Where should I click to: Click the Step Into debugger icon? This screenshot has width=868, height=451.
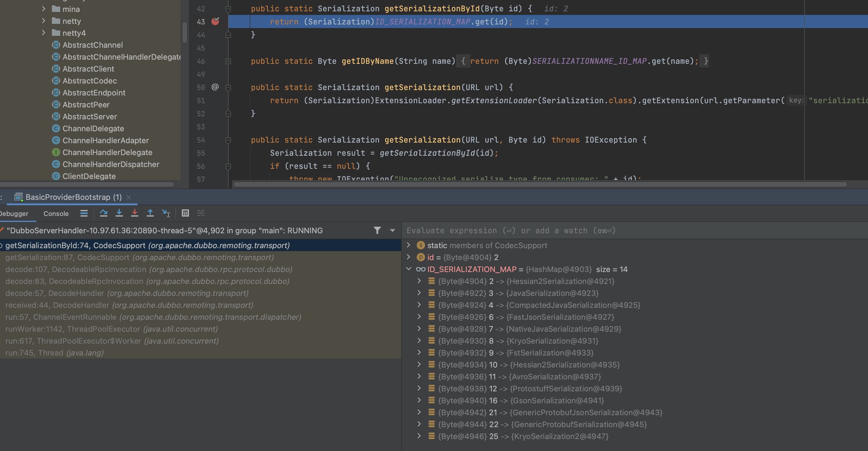click(119, 213)
